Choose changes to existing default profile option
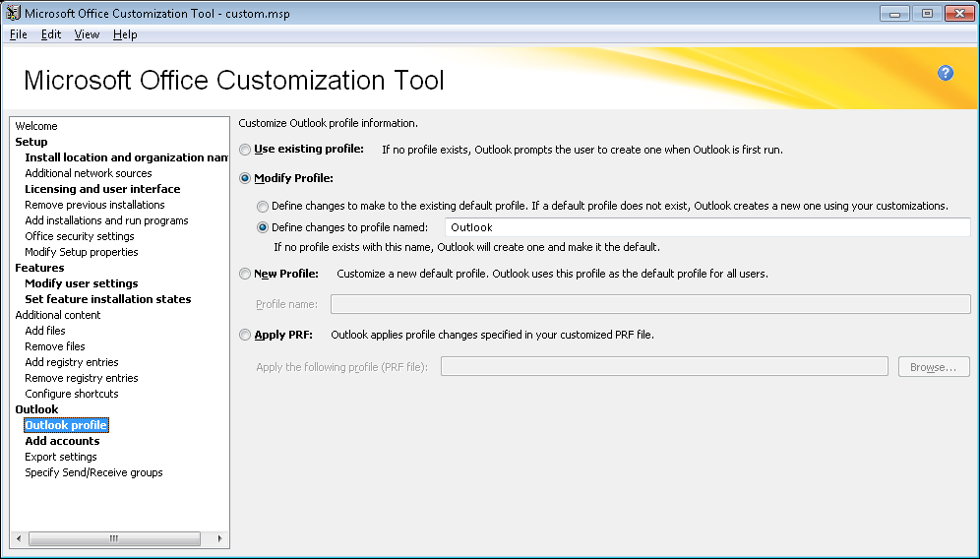The image size is (980, 559). pyautogui.click(x=263, y=207)
